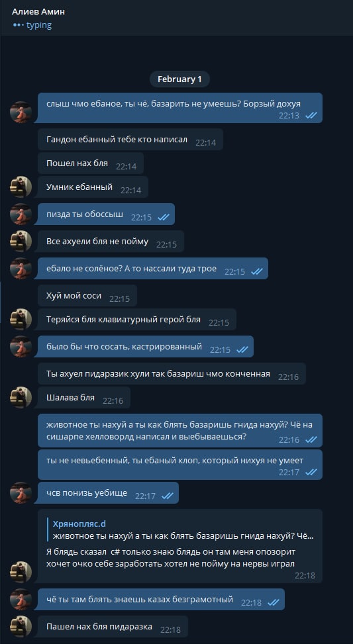The height and width of the screenshot is (644, 353).
Task: Click the avatar next to 'Все ахуели бля'
Action: [21, 241]
